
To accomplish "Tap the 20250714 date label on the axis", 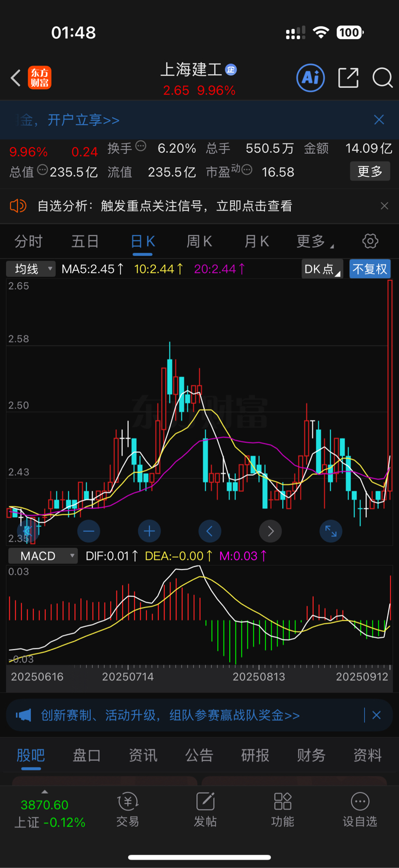I will 128,677.
